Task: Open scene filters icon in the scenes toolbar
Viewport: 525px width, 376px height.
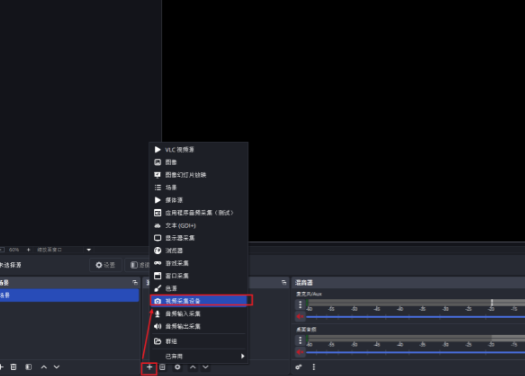Action: point(29,367)
